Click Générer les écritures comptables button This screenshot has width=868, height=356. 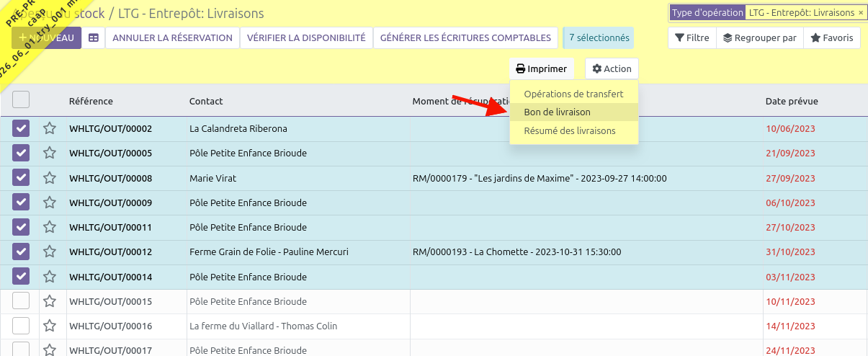466,38
